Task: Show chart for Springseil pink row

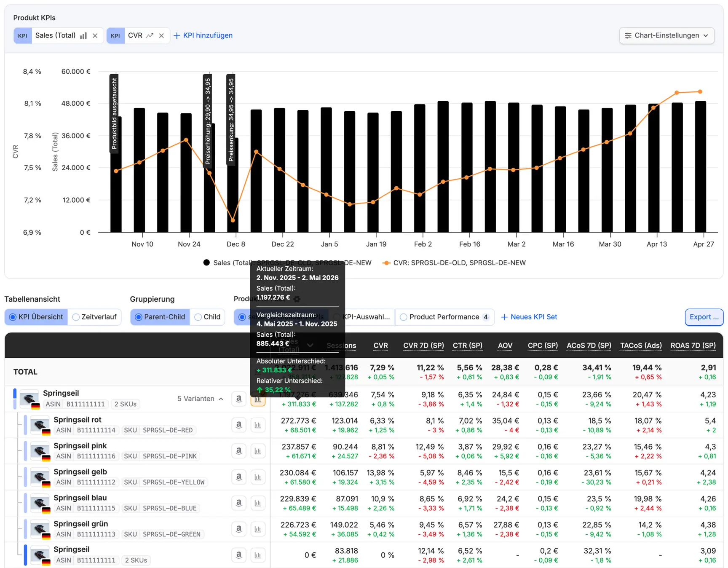Action: pos(258,451)
